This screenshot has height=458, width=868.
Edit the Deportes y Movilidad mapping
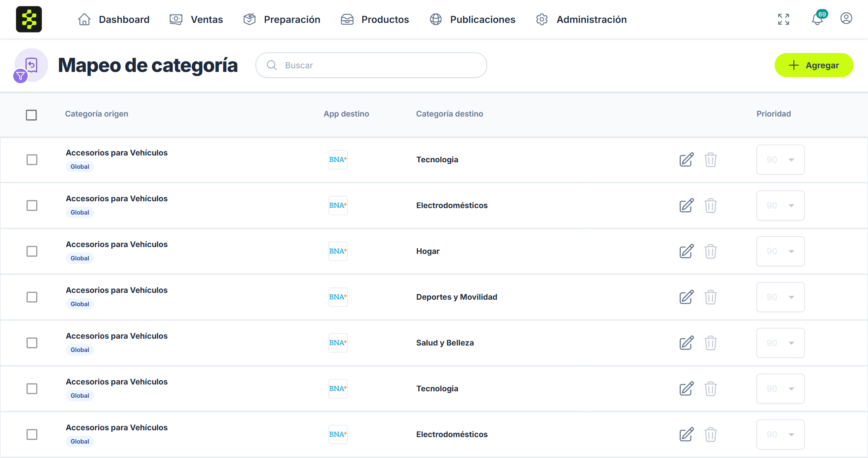pos(687,297)
